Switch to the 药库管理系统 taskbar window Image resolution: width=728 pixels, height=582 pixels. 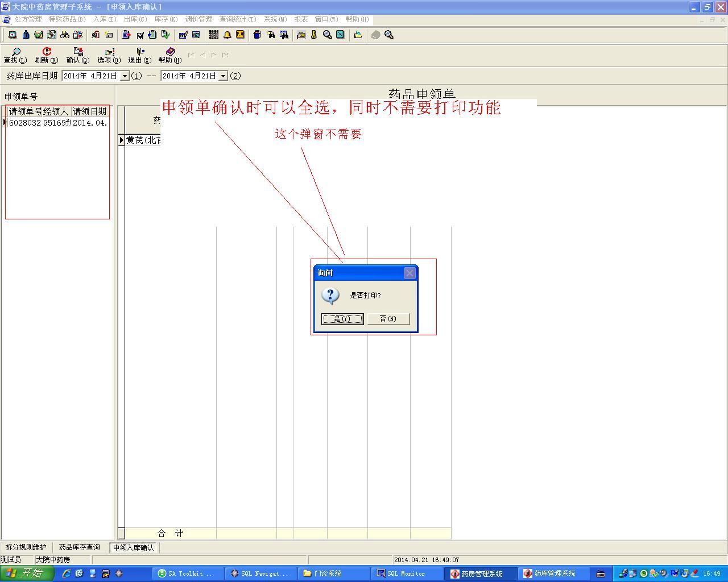(554, 573)
